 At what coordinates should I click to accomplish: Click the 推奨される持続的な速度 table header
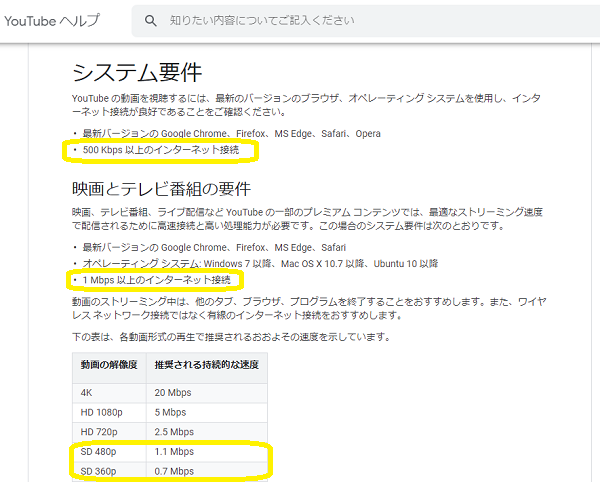pos(207,368)
